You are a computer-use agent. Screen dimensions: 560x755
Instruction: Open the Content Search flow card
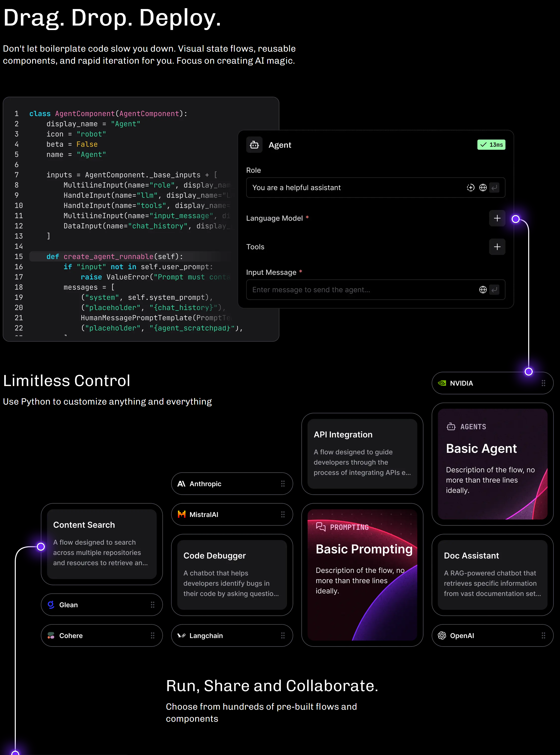(102, 544)
